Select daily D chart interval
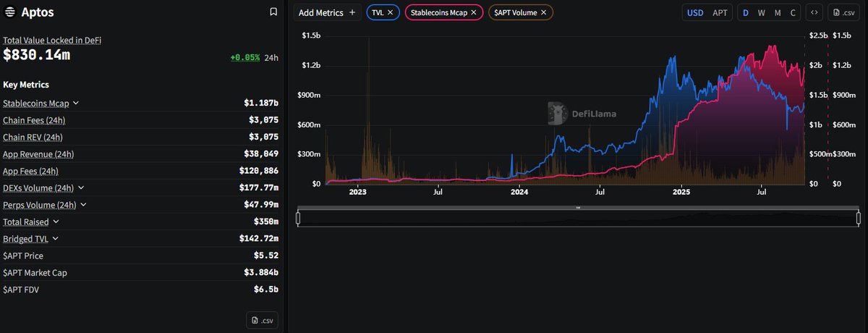 746,13
